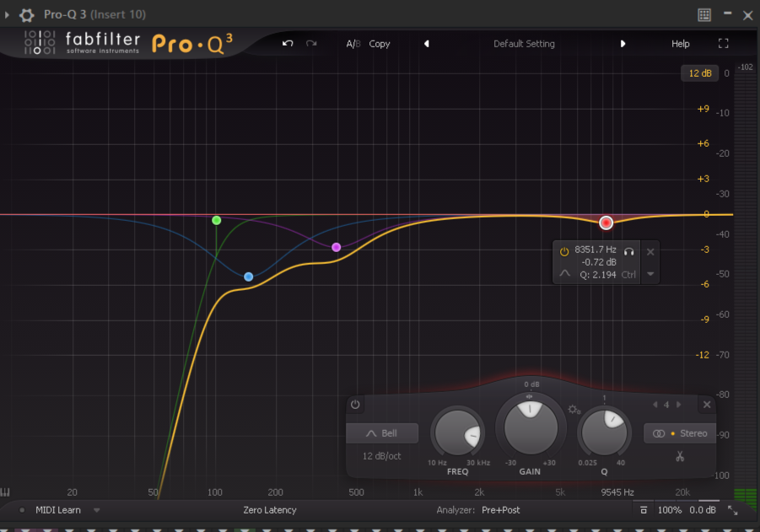Load the previous preset arrow

(x=427, y=44)
